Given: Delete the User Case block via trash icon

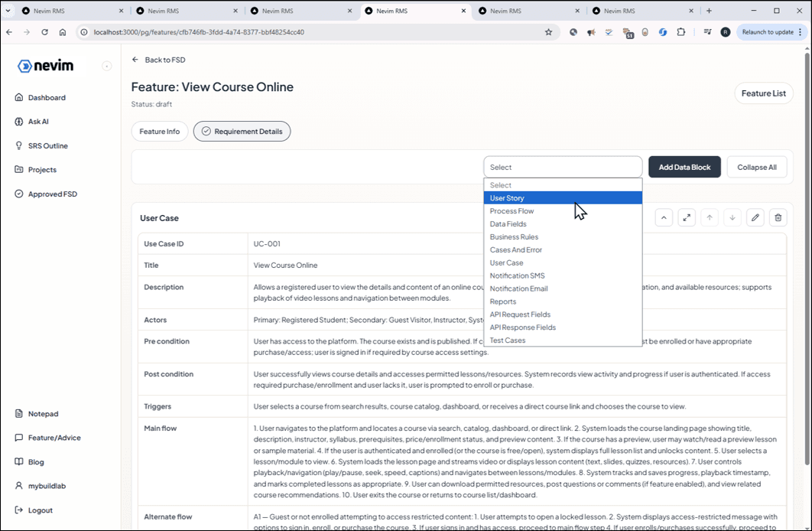Looking at the screenshot, I should pyautogui.click(x=778, y=217).
